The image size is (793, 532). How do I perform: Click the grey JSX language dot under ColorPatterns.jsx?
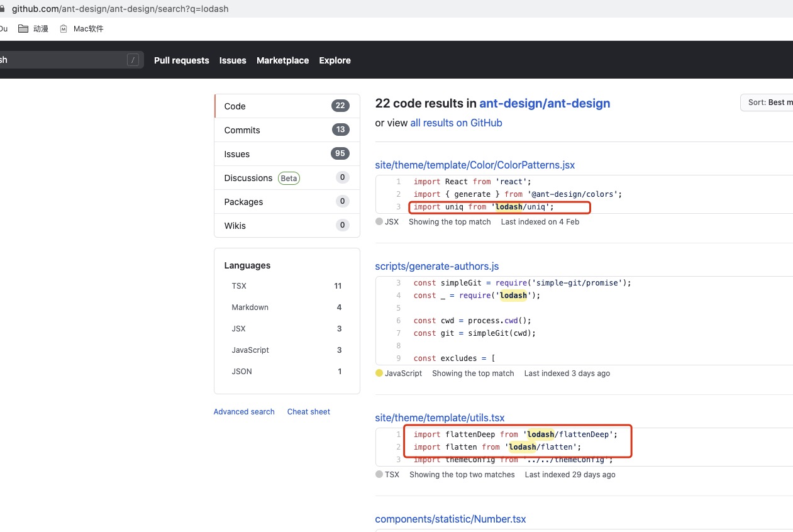pos(379,221)
